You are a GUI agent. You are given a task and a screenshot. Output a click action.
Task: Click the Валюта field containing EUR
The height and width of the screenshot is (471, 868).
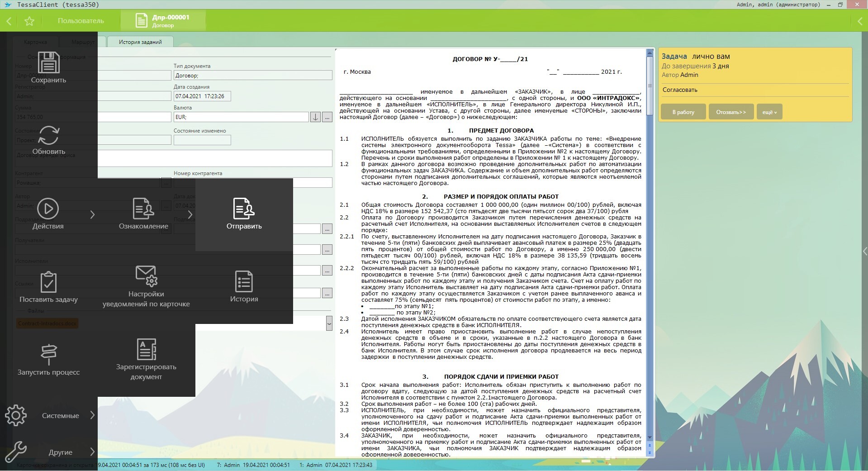point(241,117)
